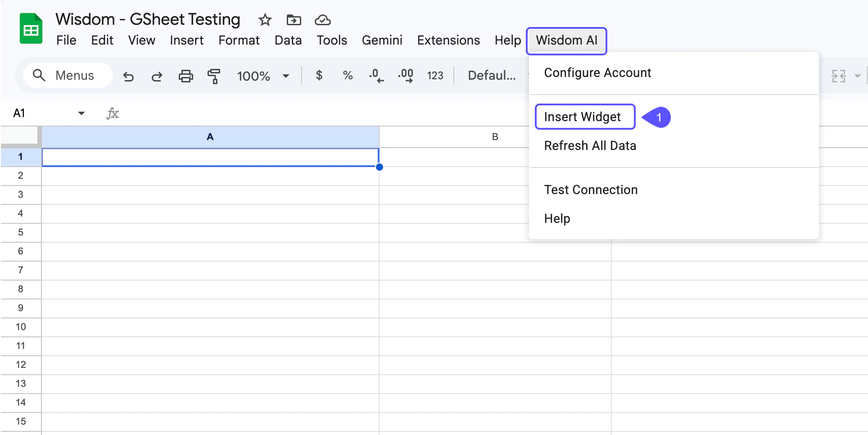The width and height of the screenshot is (868, 435).
Task: Format as percent icon
Action: (x=348, y=75)
